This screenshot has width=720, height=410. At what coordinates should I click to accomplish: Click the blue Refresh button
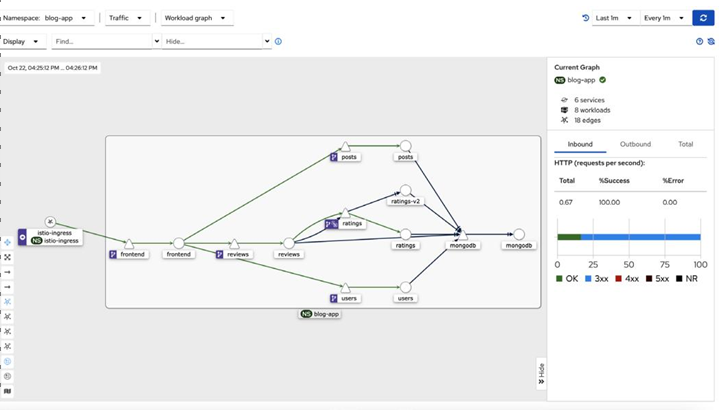coord(703,18)
